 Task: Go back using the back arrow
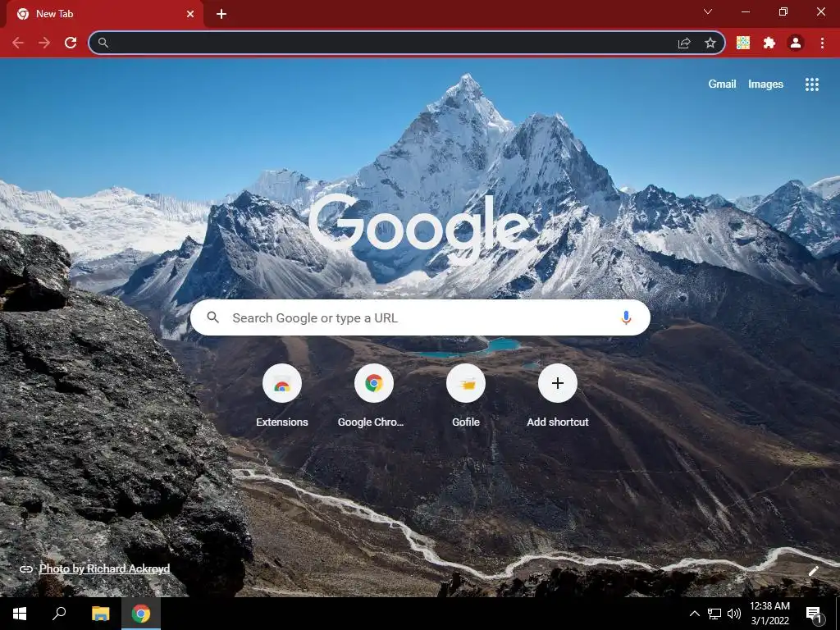[x=18, y=43]
